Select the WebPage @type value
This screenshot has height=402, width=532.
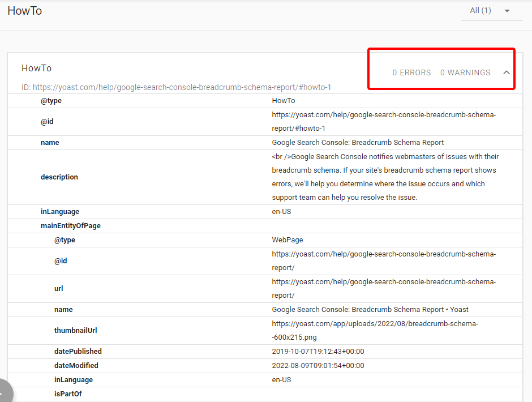[x=288, y=240]
